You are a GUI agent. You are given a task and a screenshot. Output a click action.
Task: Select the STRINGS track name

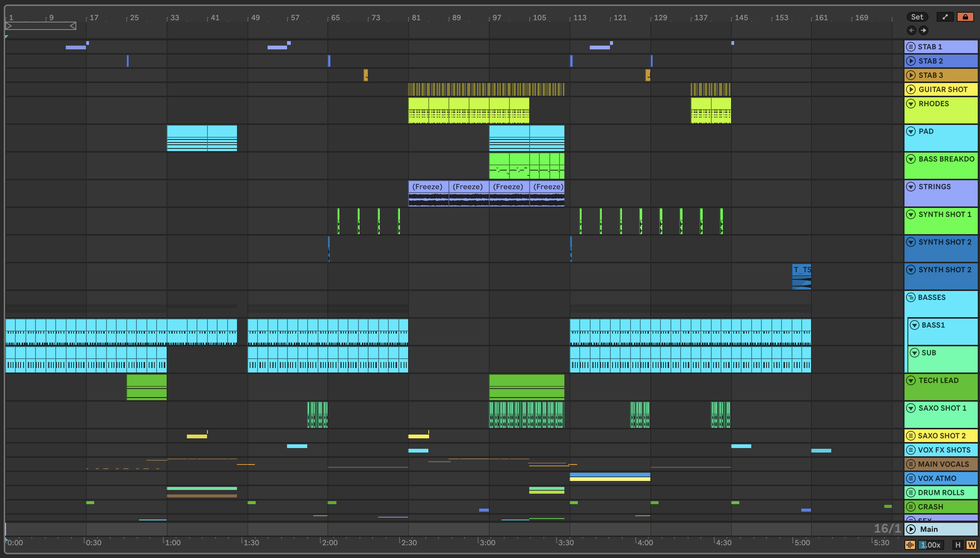934,187
